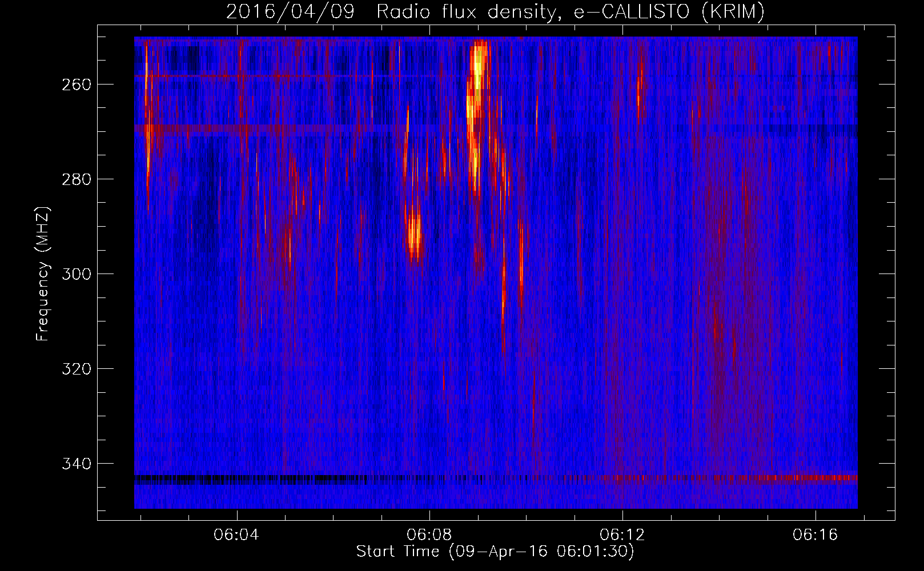Click the 'Frequency (MHZ)' axis label
924x571 pixels.
(x=43, y=274)
